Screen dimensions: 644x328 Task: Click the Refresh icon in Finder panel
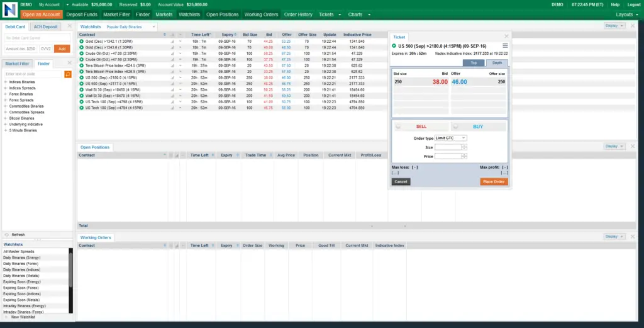coord(6,235)
